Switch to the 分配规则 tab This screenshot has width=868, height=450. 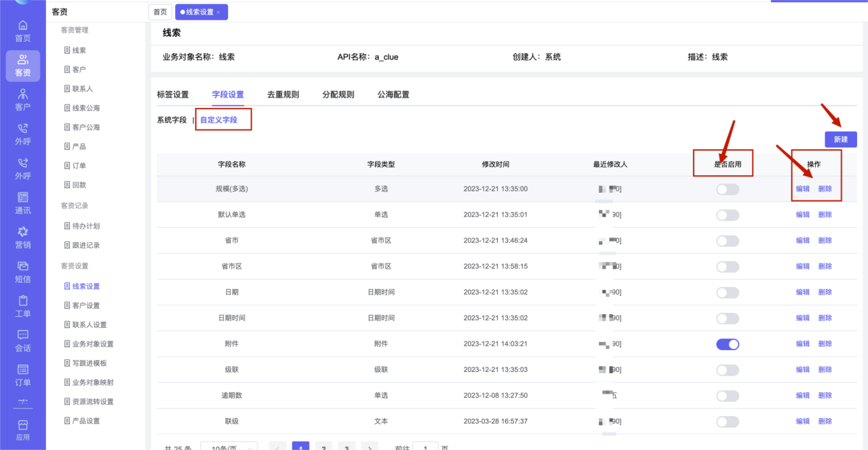point(338,94)
